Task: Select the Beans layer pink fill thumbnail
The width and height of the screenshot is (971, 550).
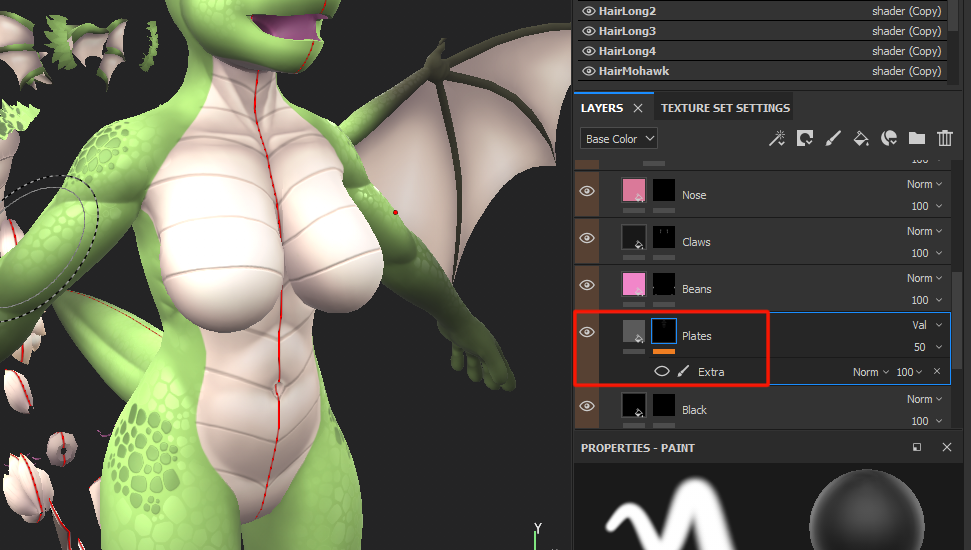Action: [x=634, y=284]
